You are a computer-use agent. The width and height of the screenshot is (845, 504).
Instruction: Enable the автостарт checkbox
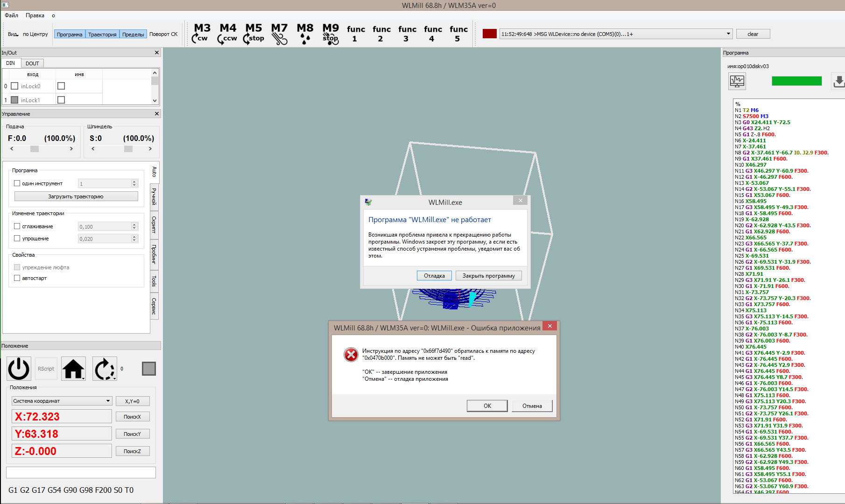17,278
